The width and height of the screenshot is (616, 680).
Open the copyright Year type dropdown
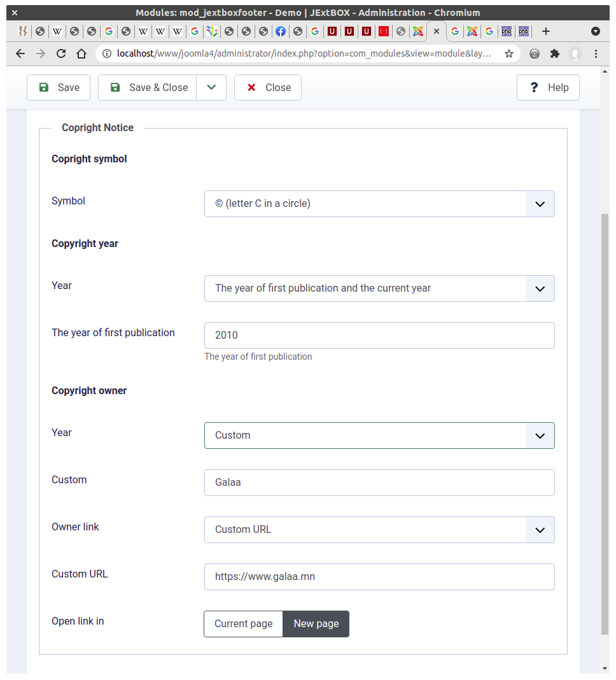coord(379,289)
